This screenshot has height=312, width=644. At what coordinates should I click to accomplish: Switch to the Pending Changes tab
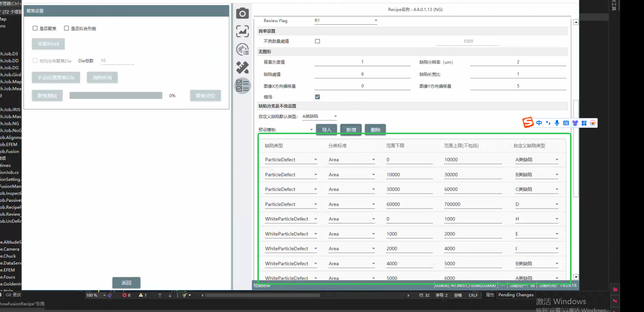[x=516, y=295]
